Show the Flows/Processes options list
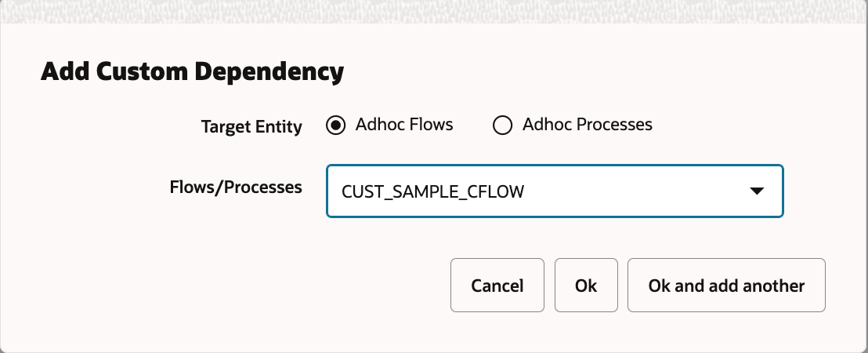Image resolution: width=868 pixels, height=353 pixels. click(756, 191)
